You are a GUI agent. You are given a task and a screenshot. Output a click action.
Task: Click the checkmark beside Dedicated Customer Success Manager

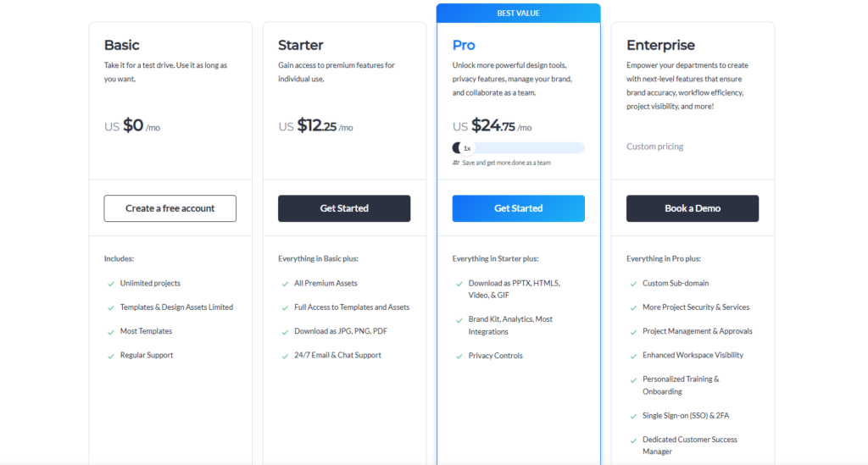633,440
